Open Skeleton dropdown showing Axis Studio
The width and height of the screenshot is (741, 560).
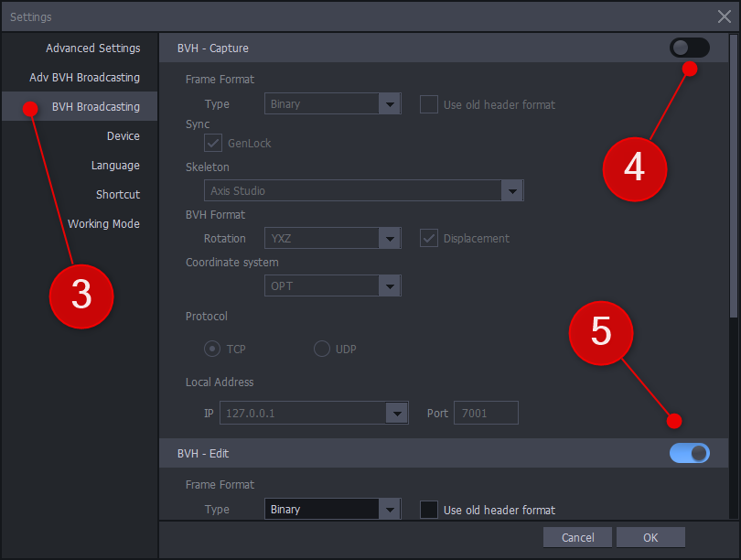[364, 190]
